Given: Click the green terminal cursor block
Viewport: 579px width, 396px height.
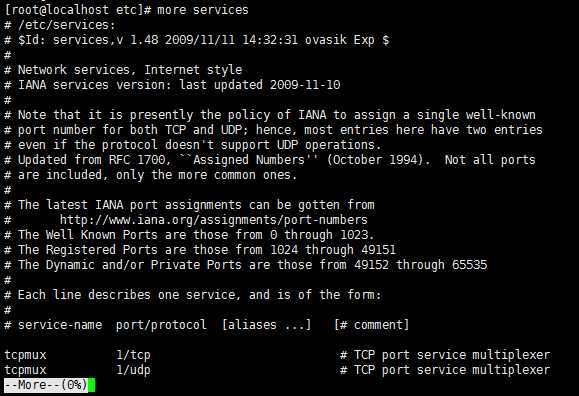Looking at the screenshot, I should [92, 385].
